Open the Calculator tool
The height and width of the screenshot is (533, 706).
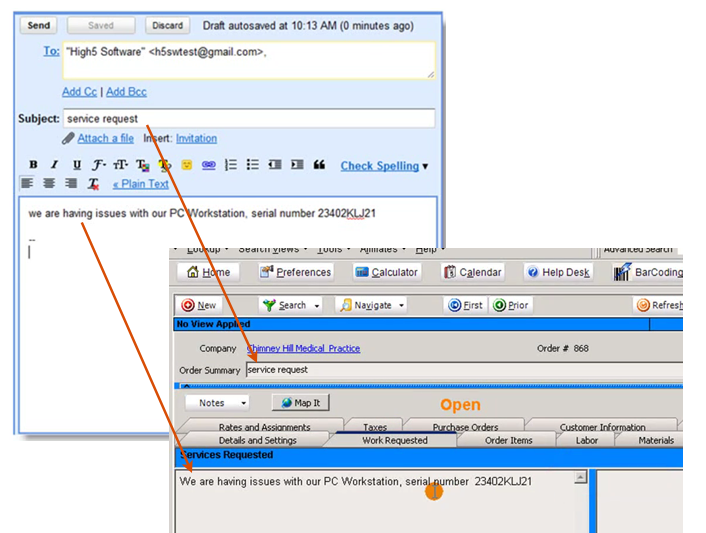coord(387,272)
